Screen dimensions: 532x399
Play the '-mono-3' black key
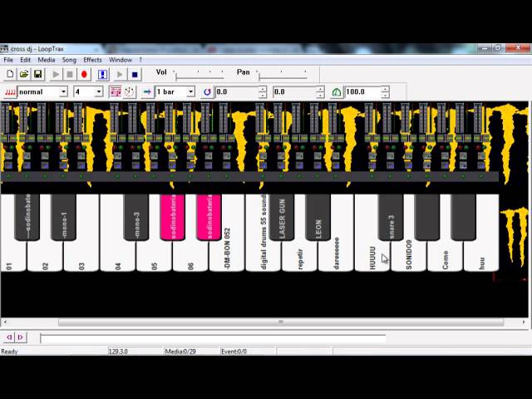[x=136, y=217]
